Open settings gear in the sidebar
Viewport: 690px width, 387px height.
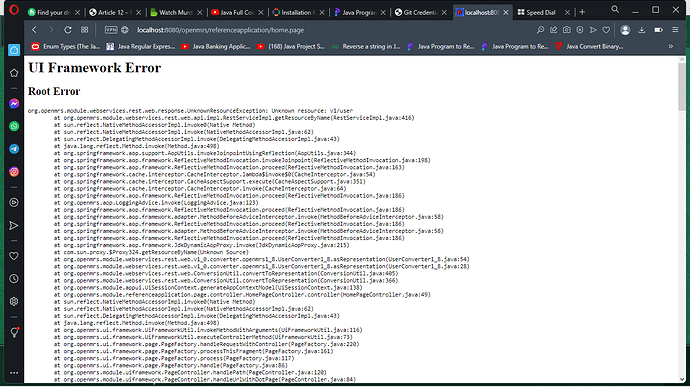coord(14,302)
